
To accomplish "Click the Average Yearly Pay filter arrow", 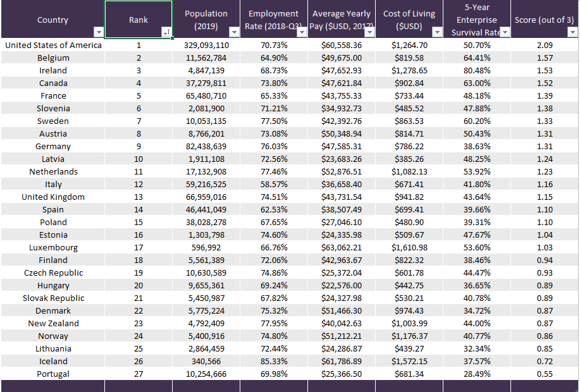I will [369, 32].
